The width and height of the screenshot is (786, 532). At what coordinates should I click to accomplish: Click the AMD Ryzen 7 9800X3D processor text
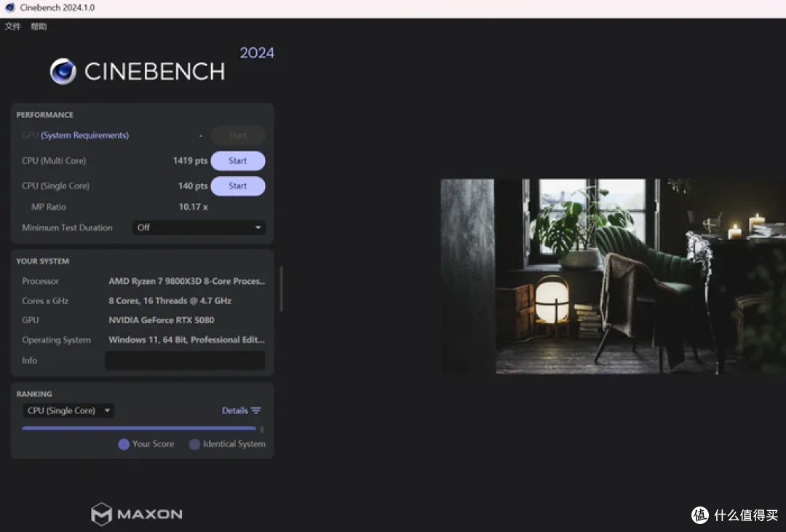[187, 282]
